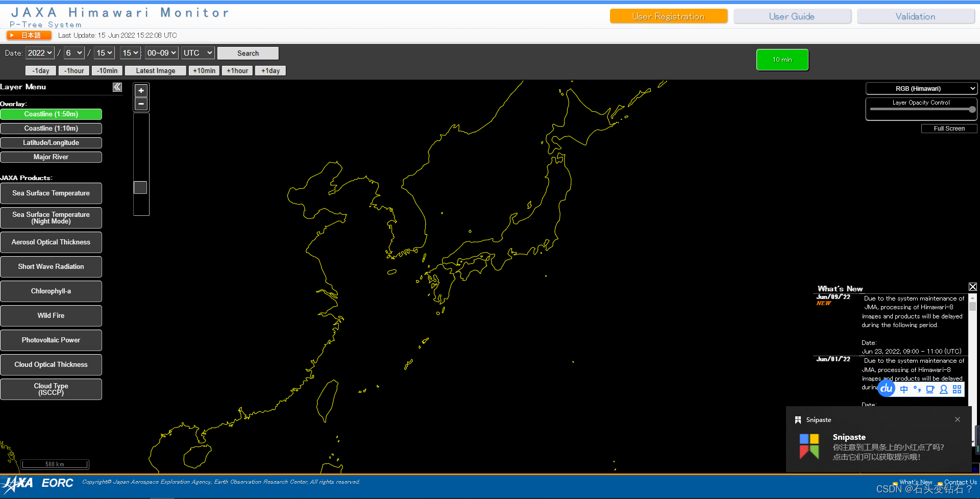Click the map zoom level slider handle
980x499 pixels.
click(x=140, y=187)
